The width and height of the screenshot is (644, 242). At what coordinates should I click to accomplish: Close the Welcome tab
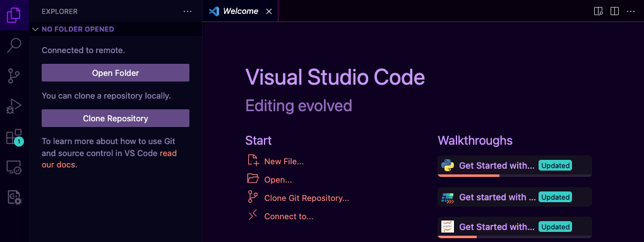[x=269, y=11]
